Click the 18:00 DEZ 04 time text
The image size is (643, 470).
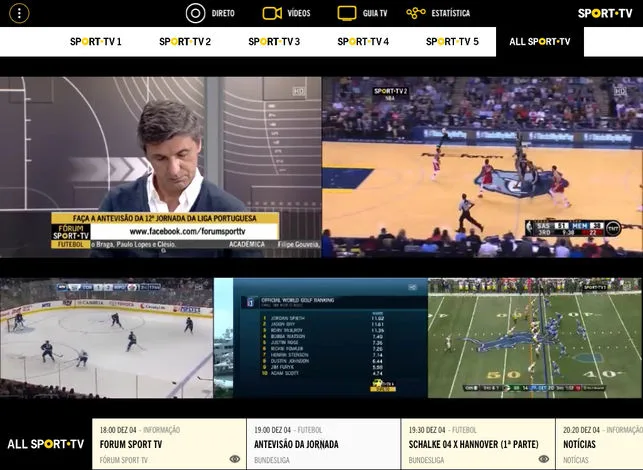118,430
